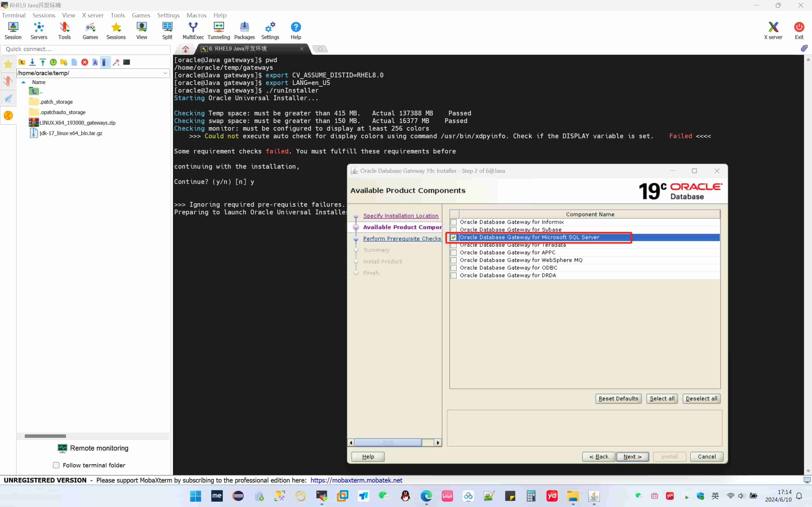Image resolution: width=812 pixels, height=507 pixels.
Task: Open the Help question mark icon
Action: click(x=296, y=30)
